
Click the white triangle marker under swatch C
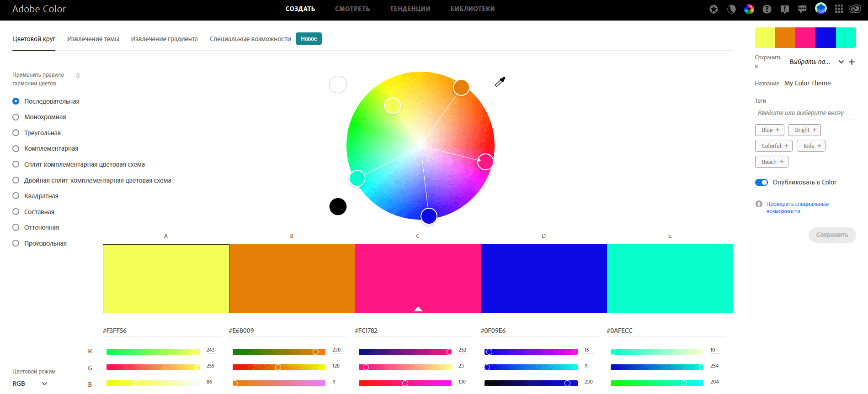pos(418,309)
